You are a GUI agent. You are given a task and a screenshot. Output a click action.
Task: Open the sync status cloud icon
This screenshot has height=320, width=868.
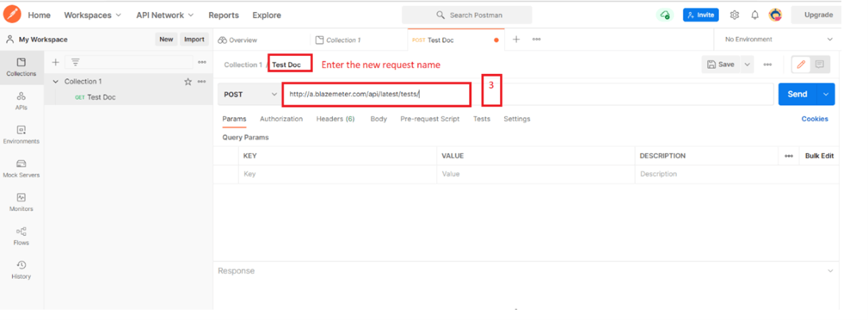pyautogui.click(x=665, y=15)
